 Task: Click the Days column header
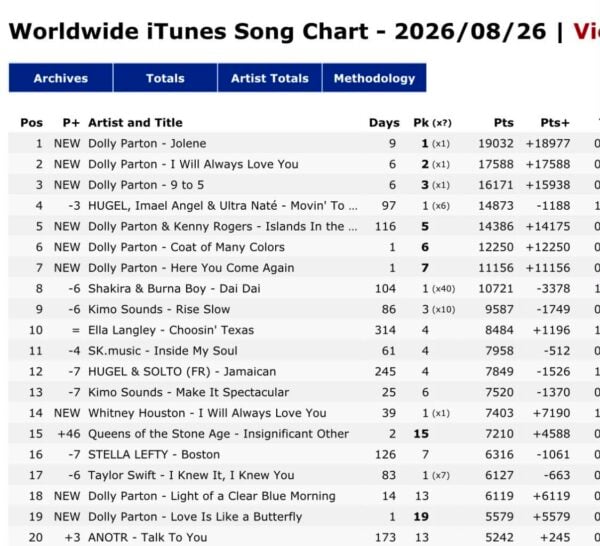384,123
